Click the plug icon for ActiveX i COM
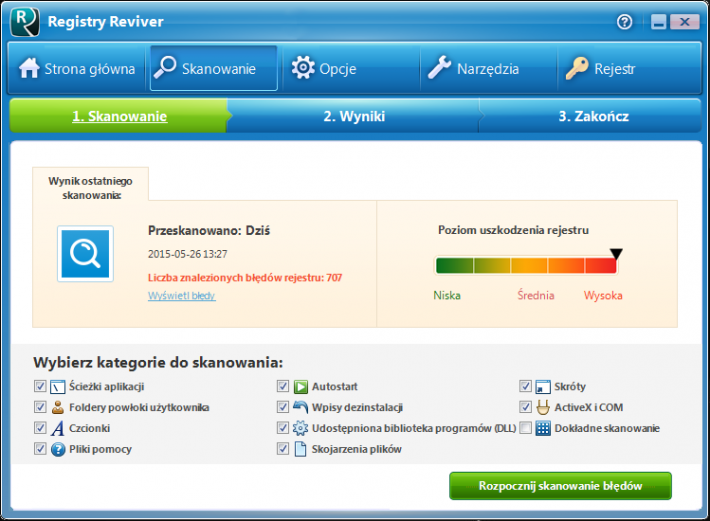The image size is (710, 521). [x=543, y=407]
